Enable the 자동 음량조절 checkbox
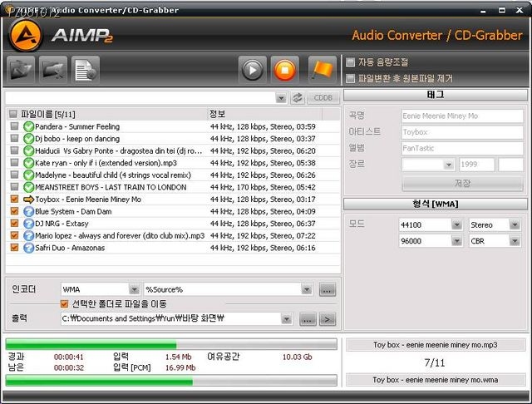 [350, 62]
